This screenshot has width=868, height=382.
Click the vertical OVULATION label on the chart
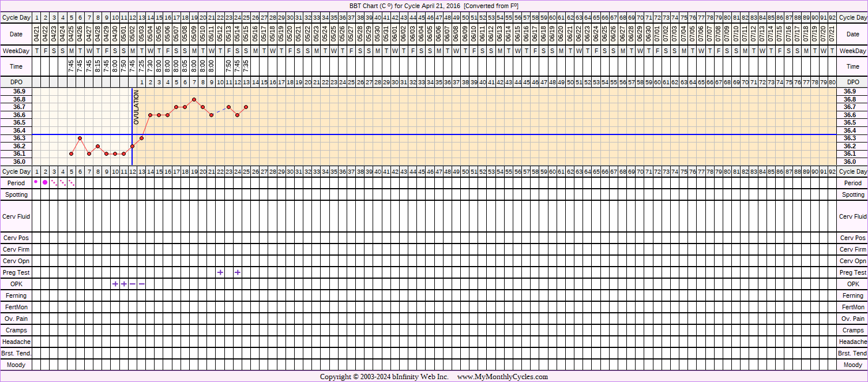coord(137,107)
